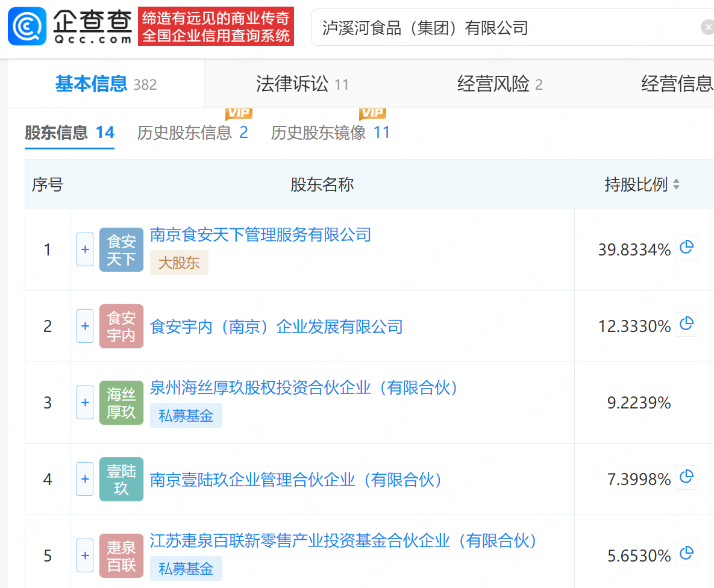Click the 海丝厚玖 logo tile
The width and height of the screenshot is (714, 588).
(x=122, y=402)
